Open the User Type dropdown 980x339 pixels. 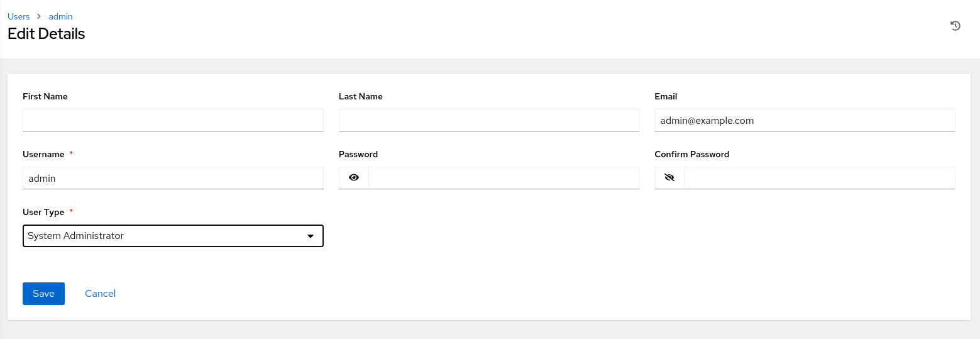click(x=173, y=236)
